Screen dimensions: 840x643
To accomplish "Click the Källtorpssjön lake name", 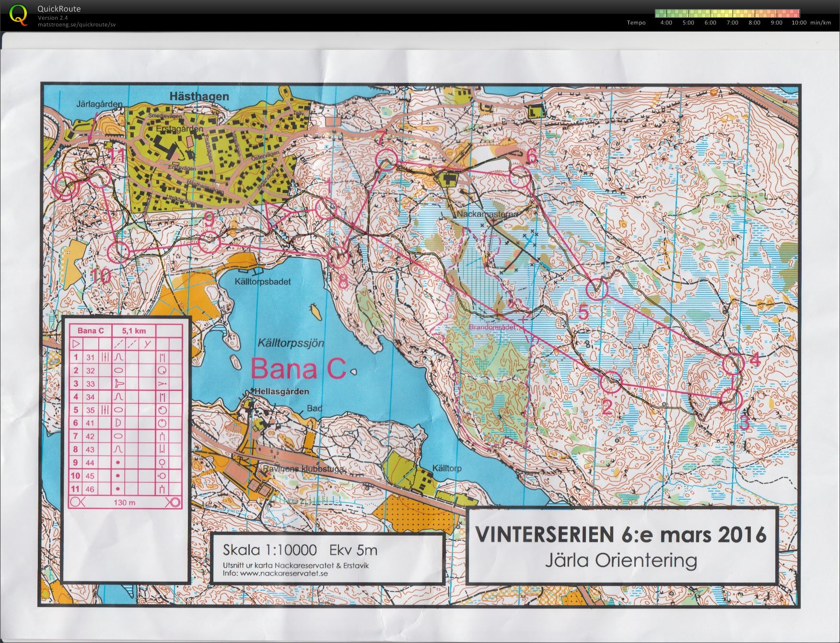I will (x=291, y=343).
